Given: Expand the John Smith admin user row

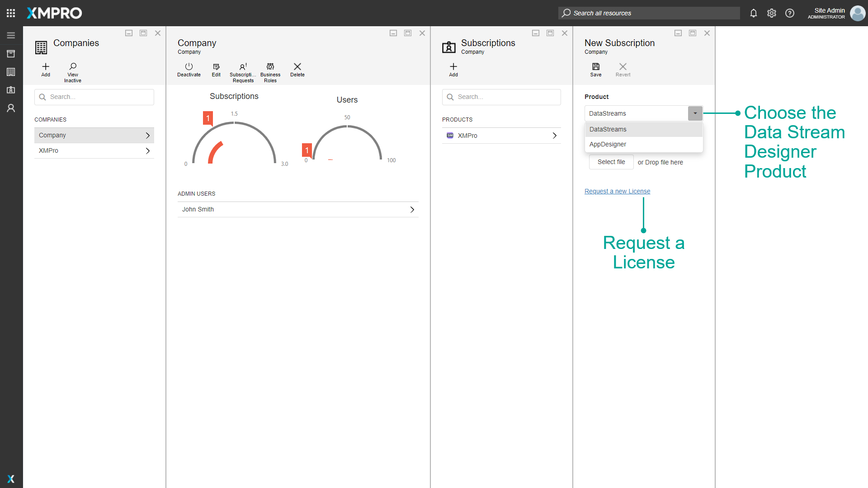Looking at the screenshot, I should click(x=297, y=210).
